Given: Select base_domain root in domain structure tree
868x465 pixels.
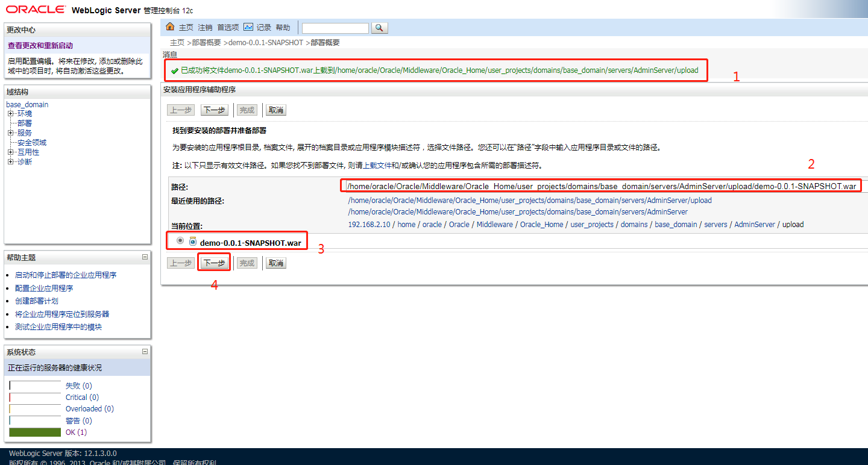Looking at the screenshot, I should pos(27,104).
